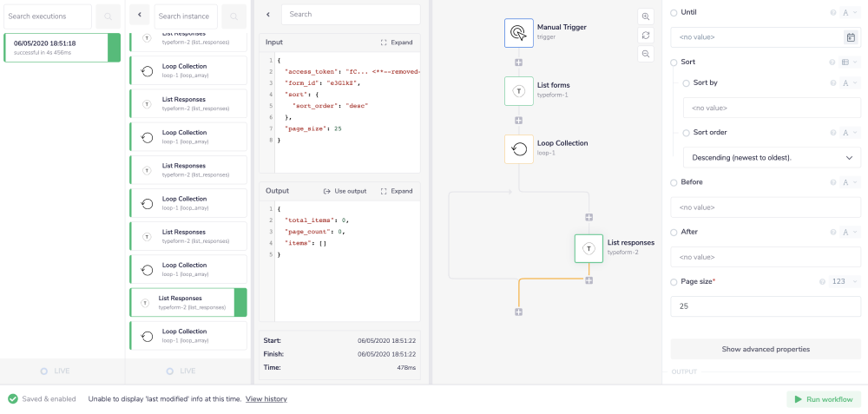Toggle the Sort by radio button
The image size is (868, 414).
tap(687, 82)
